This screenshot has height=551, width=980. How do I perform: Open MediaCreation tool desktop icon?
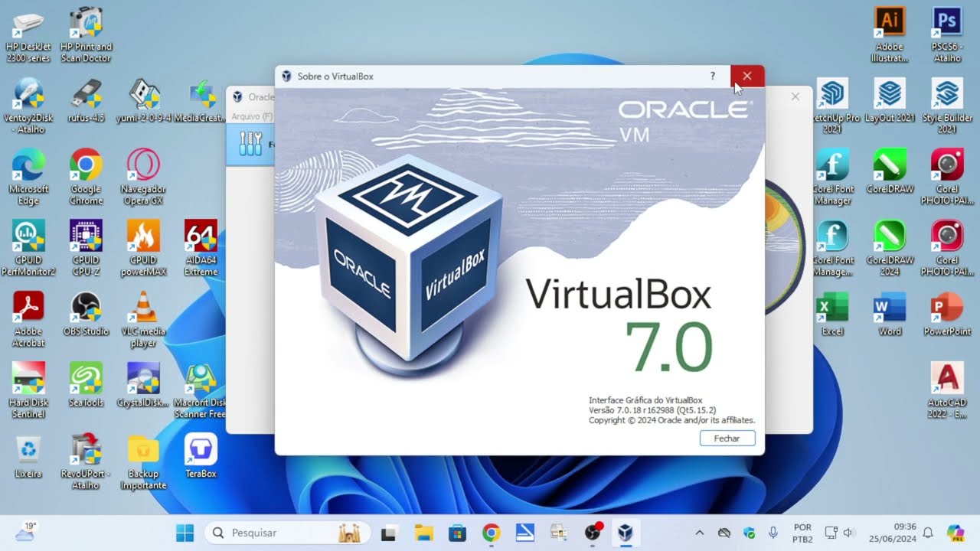[x=201, y=100]
